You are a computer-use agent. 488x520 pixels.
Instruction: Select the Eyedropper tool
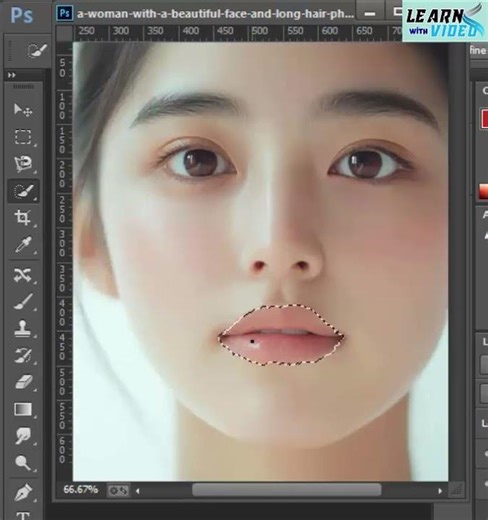(23, 245)
